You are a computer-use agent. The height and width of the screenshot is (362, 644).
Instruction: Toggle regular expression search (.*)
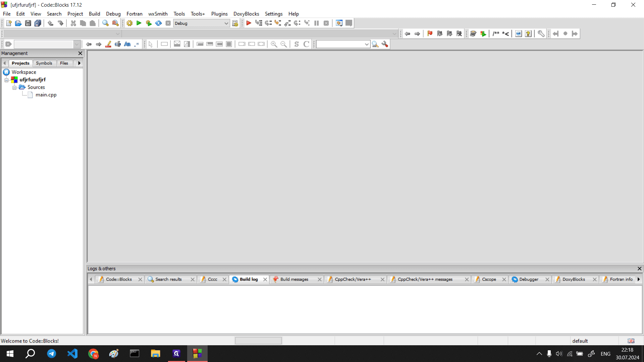tap(137, 44)
